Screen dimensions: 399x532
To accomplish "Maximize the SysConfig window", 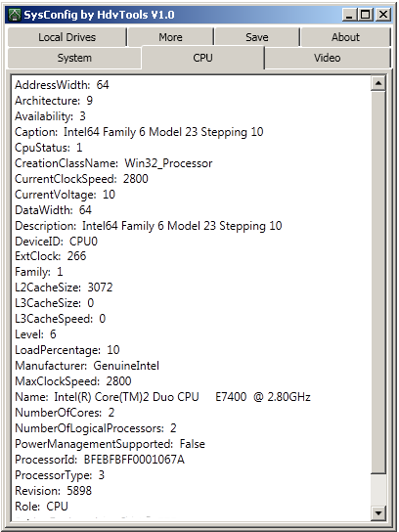I will pyautogui.click(x=366, y=15).
